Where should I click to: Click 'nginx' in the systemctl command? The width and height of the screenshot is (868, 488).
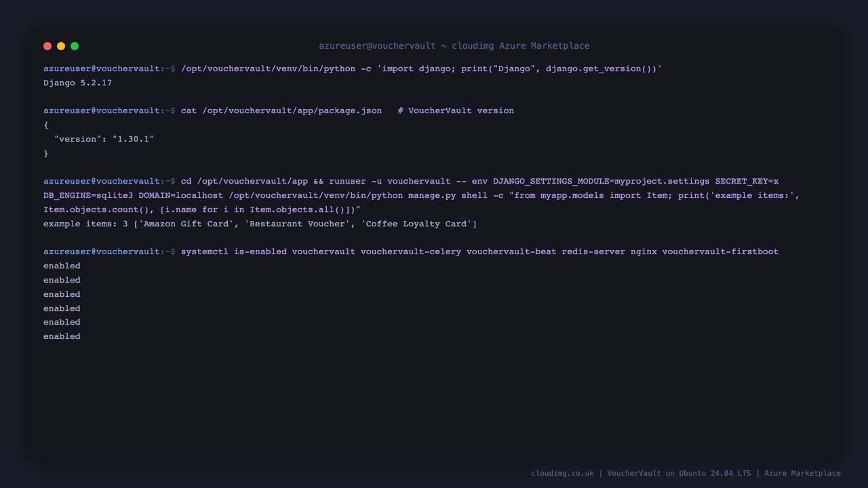(x=644, y=251)
